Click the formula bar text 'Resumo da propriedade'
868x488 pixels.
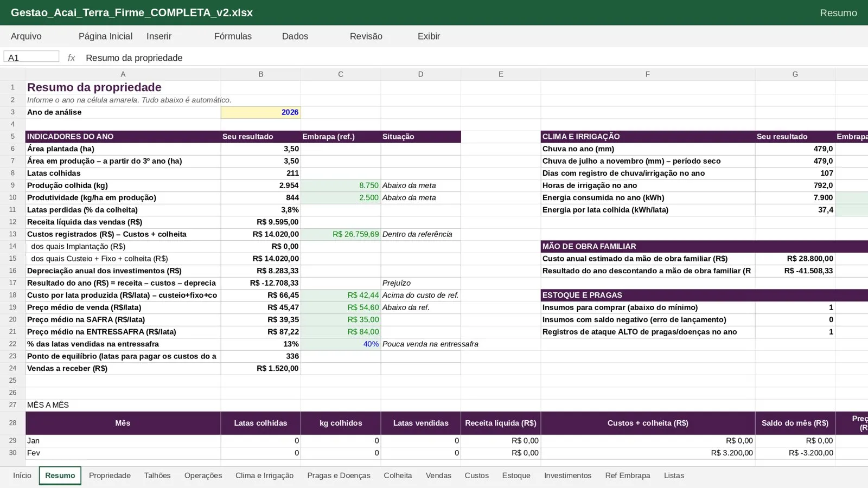(134, 58)
